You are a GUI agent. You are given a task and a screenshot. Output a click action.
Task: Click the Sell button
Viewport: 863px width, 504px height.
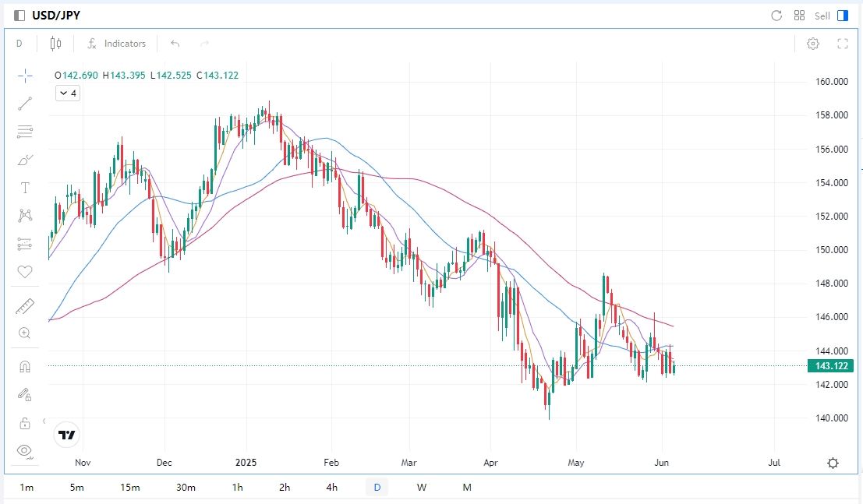point(822,16)
